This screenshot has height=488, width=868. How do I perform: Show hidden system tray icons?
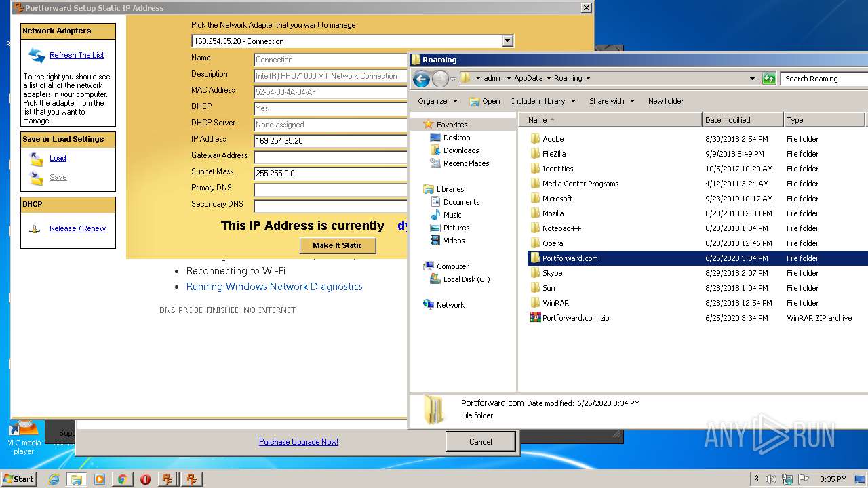(x=757, y=479)
